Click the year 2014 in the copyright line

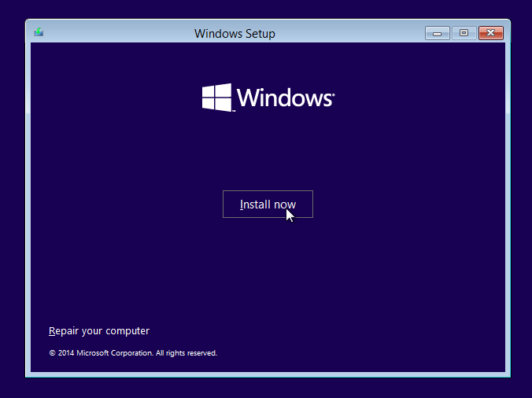pyautogui.click(x=66, y=353)
